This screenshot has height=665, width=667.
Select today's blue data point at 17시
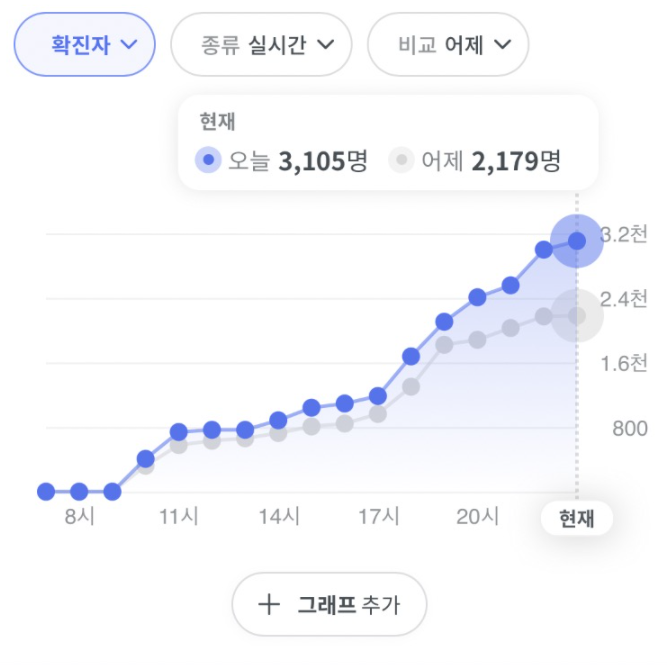coord(378,396)
